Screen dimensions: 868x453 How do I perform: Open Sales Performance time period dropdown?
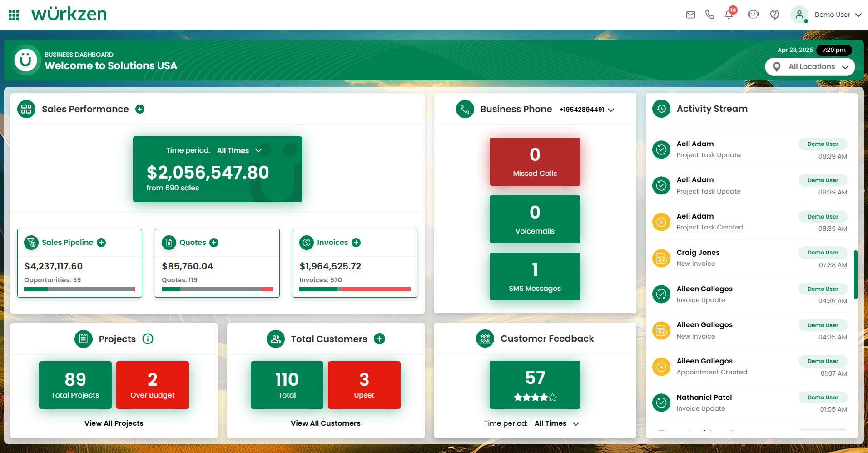point(239,151)
